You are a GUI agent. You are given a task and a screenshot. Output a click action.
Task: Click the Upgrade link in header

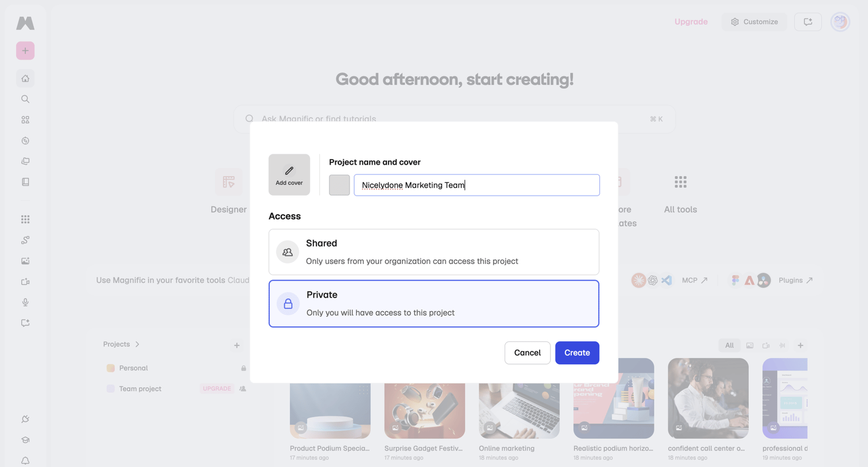[x=691, y=22]
